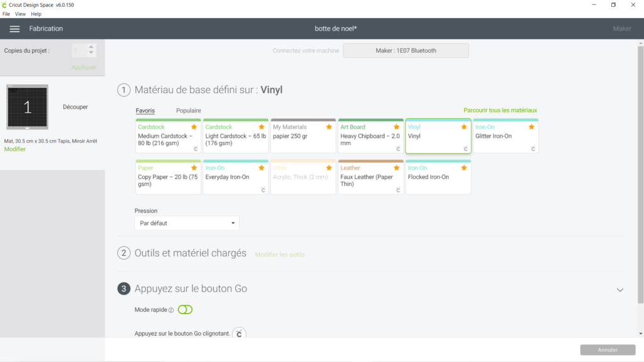This screenshot has width=644, height=362.
Task: Click star on Heavy Chipboard card
Action: click(396, 127)
